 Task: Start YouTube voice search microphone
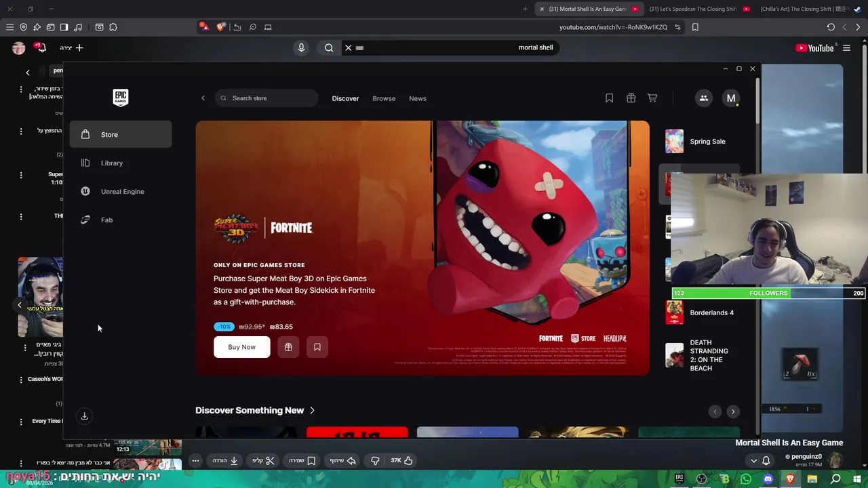click(x=302, y=47)
